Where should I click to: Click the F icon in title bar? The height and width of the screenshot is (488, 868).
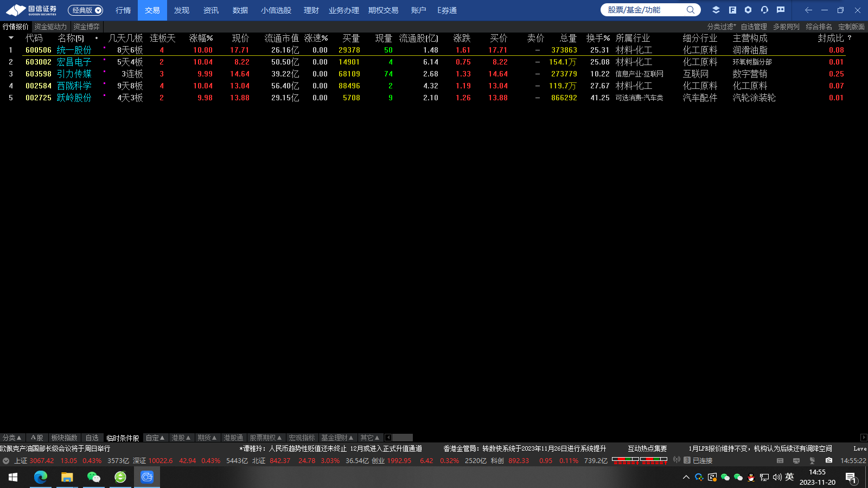pyautogui.click(x=732, y=10)
